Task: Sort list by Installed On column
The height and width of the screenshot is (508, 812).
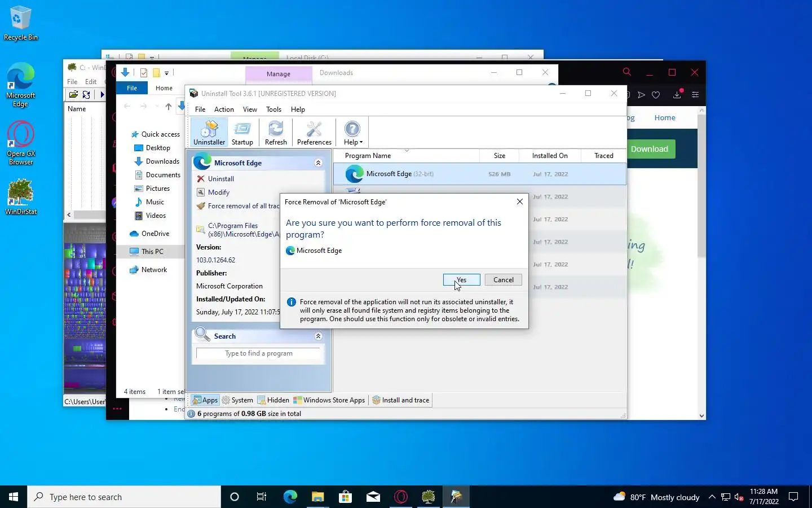Action: pyautogui.click(x=550, y=156)
